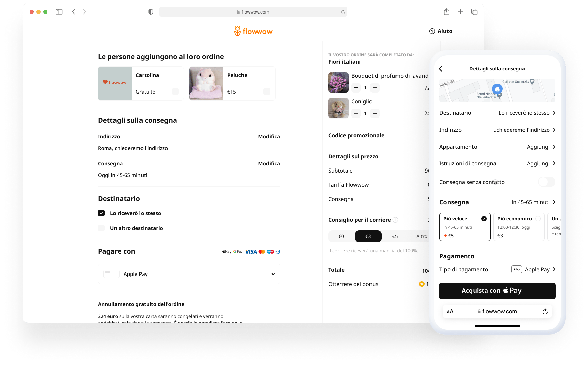Decrease Coniglio quantity with minus
The height and width of the screenshot is (365, 588).
[x=356, y=113]
